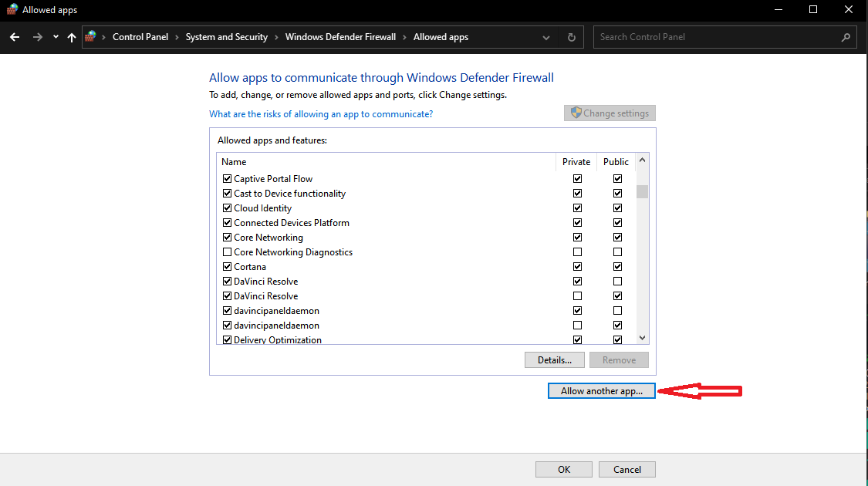Select the Delivery Optimization row text
Image resolution: width=868 pixels, height=486 pixels.
click(277, 340)
